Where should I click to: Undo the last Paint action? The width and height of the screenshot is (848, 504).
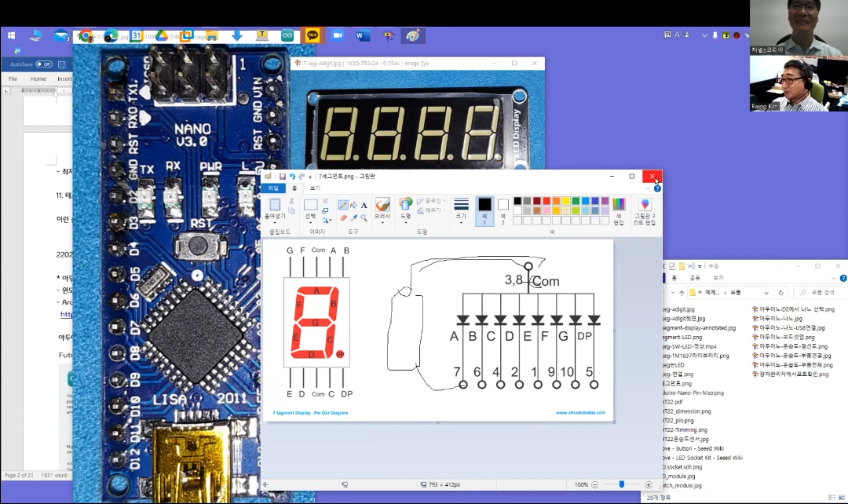(x=292, y=177)
